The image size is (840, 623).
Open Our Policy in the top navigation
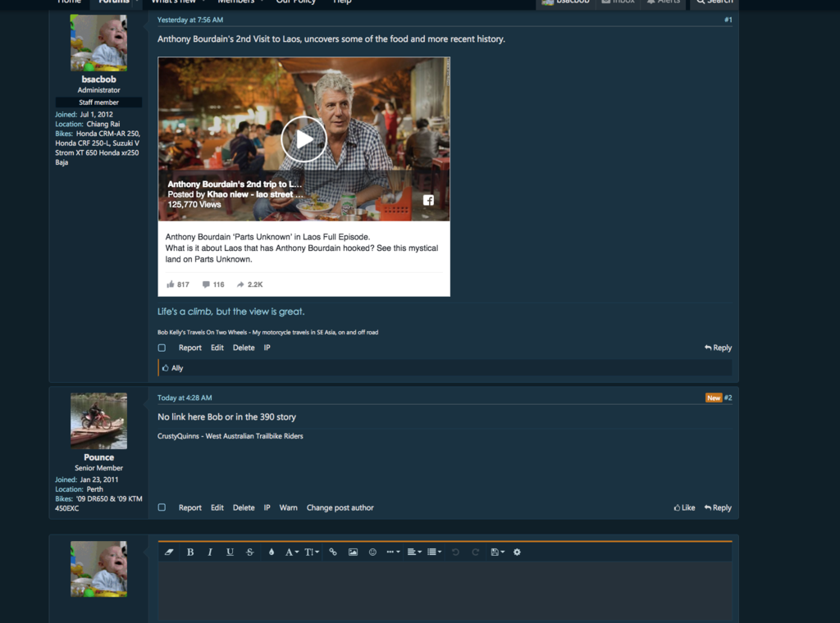click(295, 2)
